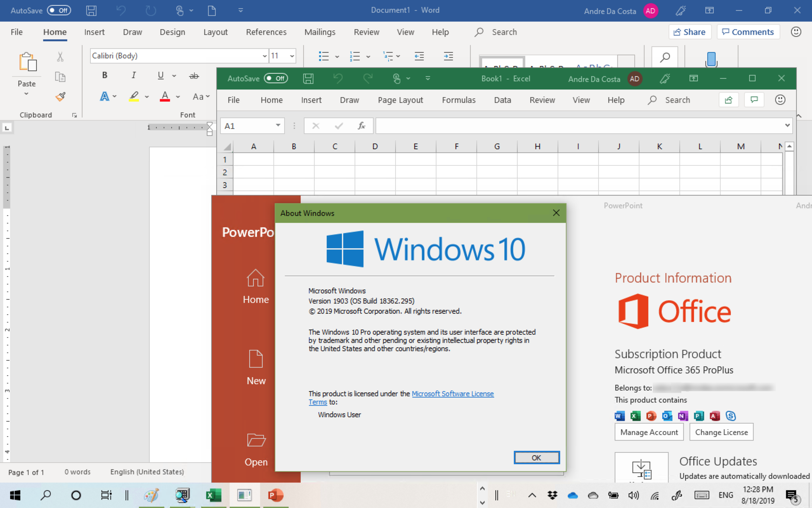The width and height of the screenshot is (812, 508).
Task: Open the Word References tab
Action: pyautogui.click(x=266, y=32)
